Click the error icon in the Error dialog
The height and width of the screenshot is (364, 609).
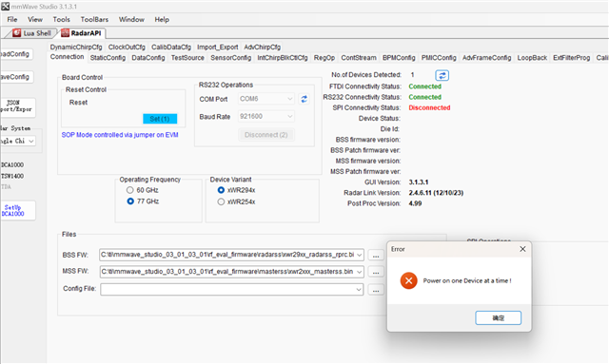(408, 280)
